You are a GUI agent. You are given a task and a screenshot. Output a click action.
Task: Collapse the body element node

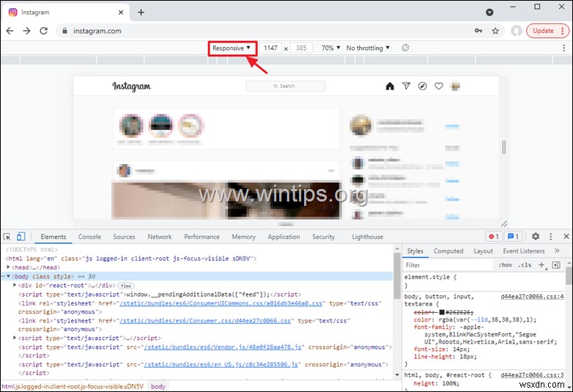8,276
